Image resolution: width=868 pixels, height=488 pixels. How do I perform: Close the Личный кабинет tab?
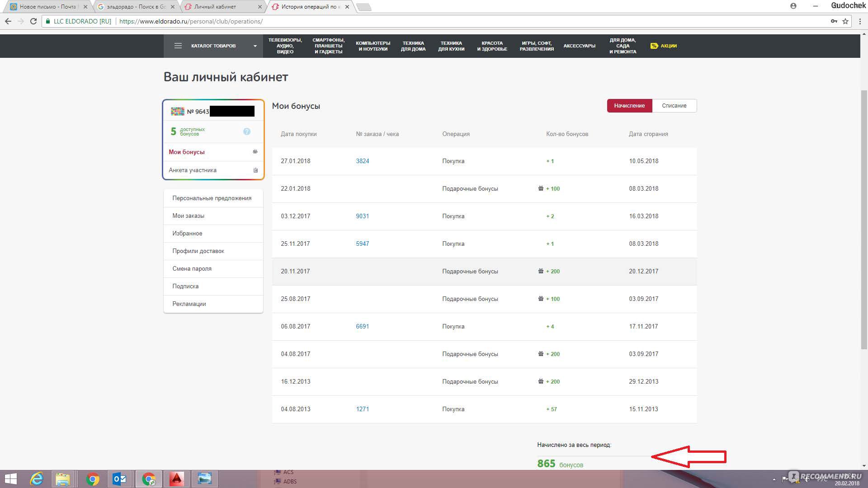(259, 7)
